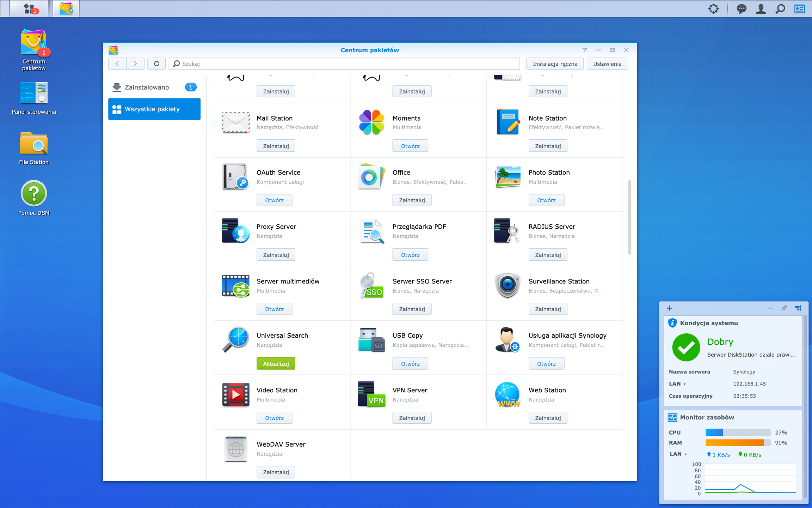Viewport: 812px width, 508px height.
Task: Toggle the widgets panel from taskbar
Action: pyautogui.click(x=800, y=9)
